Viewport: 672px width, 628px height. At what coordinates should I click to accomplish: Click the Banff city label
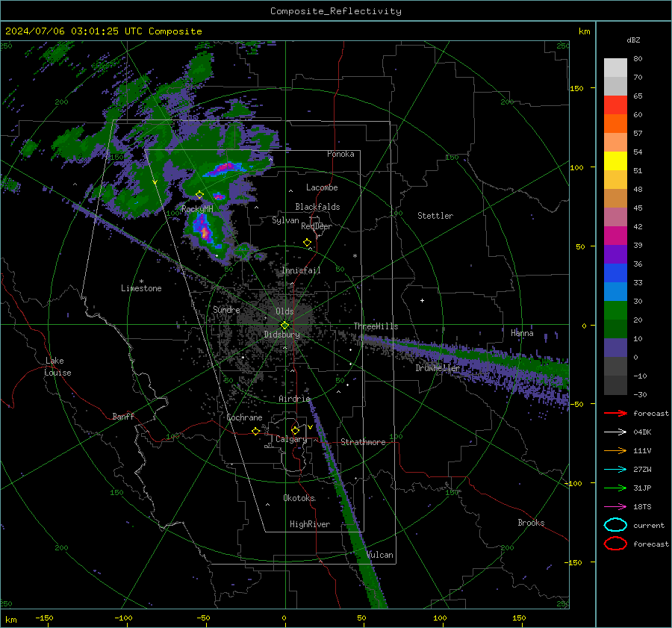(123, 417)
